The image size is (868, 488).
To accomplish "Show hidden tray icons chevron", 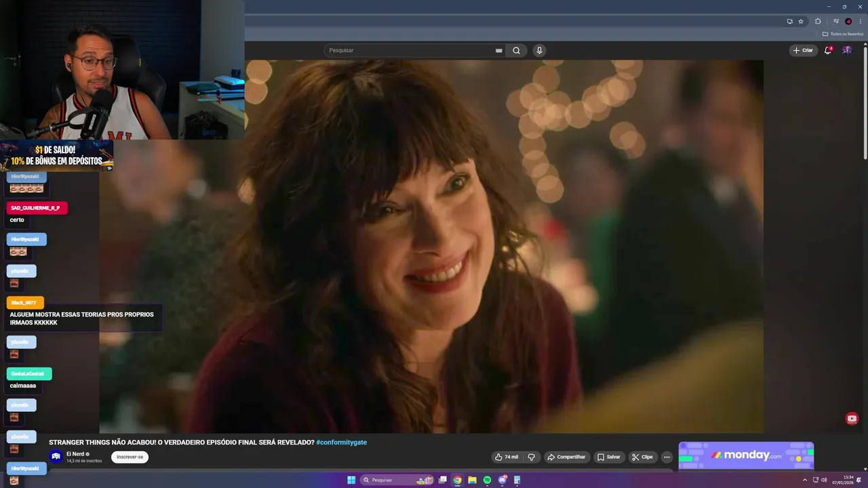I will pyautogui.click(x=805, y=480).
